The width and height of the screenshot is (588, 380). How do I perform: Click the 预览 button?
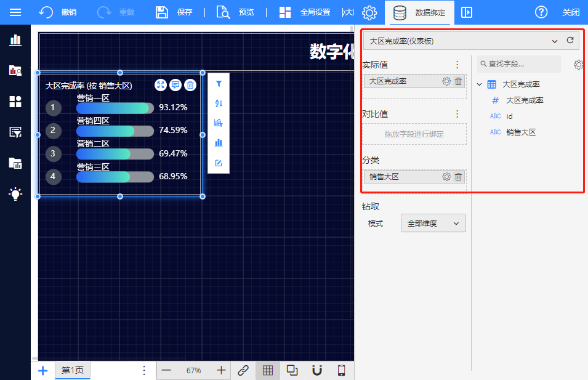(235, 12)
